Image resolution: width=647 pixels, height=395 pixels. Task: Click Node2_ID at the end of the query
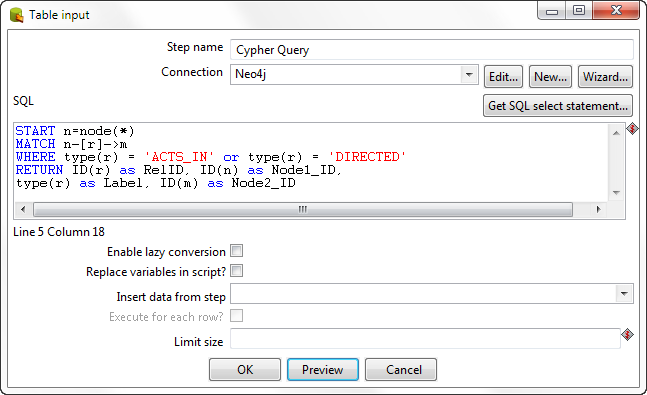tap(263, 183)
